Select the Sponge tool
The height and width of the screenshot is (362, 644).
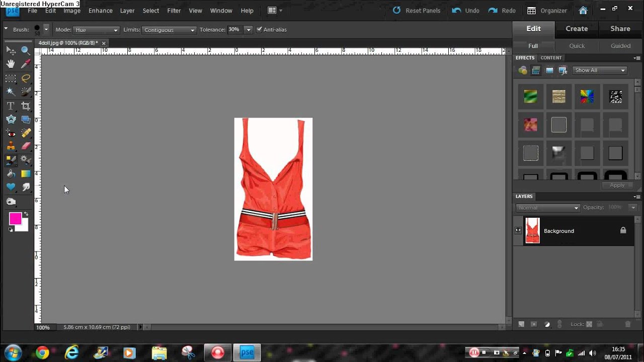click(x=11, y=202)
